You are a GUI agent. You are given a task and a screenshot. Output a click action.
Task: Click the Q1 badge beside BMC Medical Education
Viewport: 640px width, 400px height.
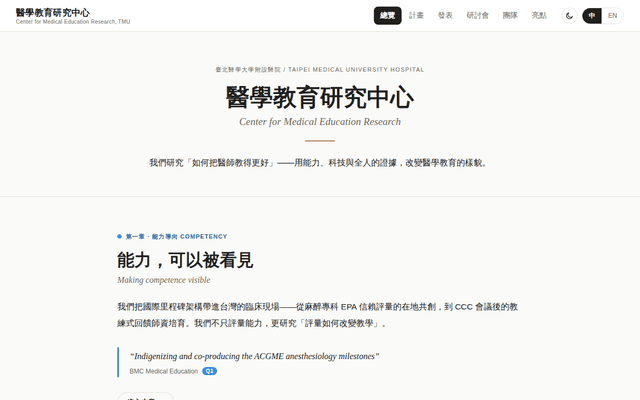click(x=209, y=371)
